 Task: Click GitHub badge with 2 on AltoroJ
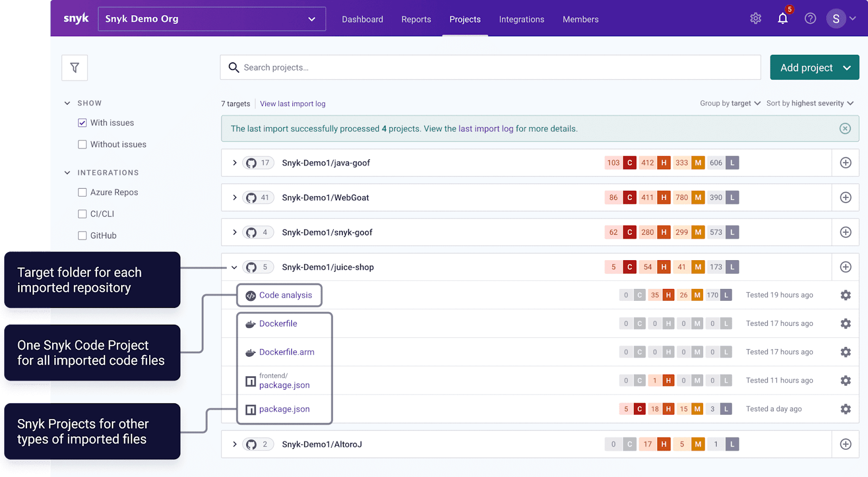(258, 444)
